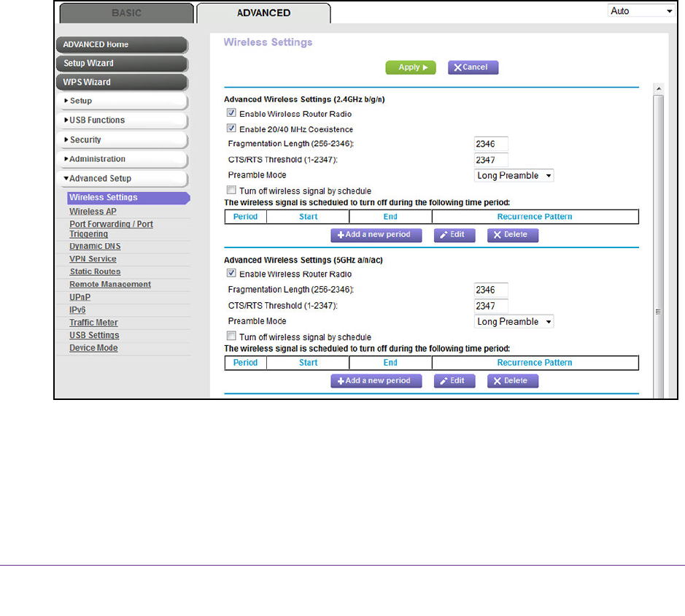Click End header in 5GHz table
The image size is (685, 616).
coord(390,363)
